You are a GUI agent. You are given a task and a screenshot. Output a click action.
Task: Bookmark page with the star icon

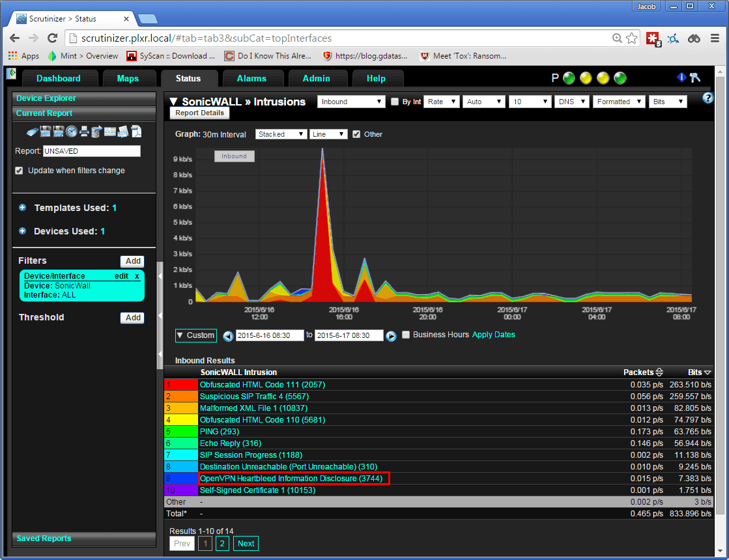[631, 38]
